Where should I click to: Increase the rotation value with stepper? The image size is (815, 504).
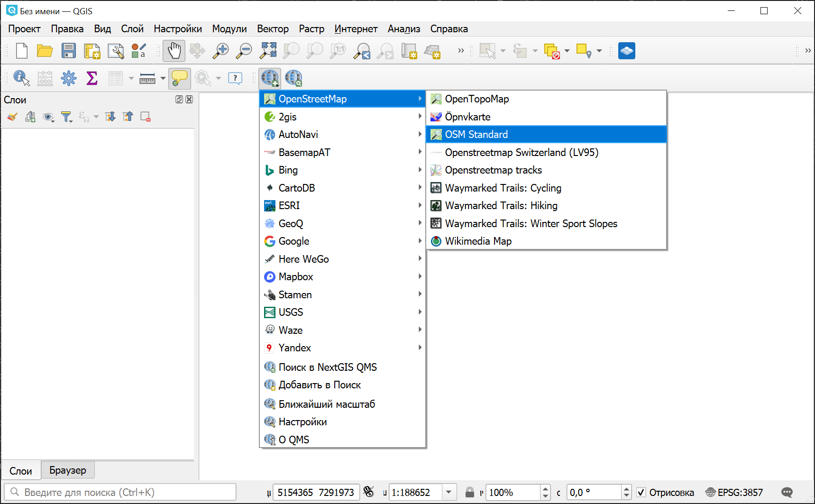(626, 489)
